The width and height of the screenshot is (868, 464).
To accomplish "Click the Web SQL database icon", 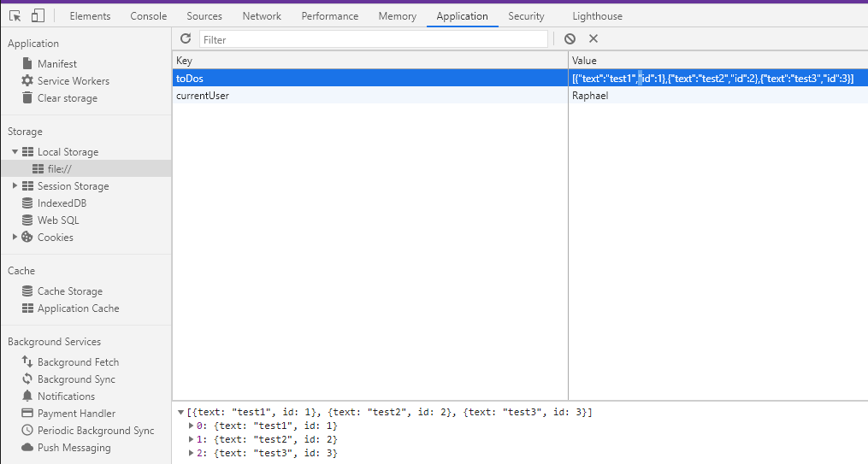I will coord(27,220).
